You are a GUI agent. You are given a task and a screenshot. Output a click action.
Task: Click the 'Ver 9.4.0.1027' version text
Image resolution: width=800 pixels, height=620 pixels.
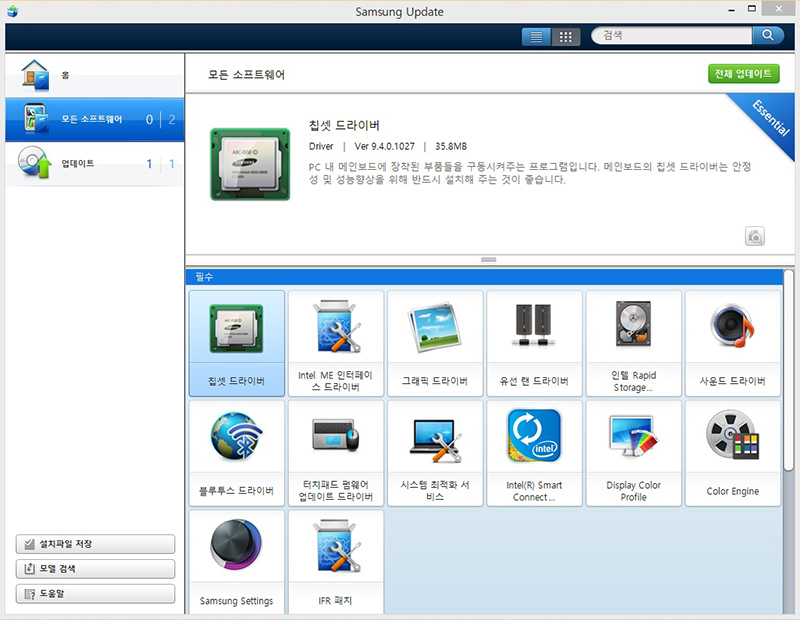point(385,146)
